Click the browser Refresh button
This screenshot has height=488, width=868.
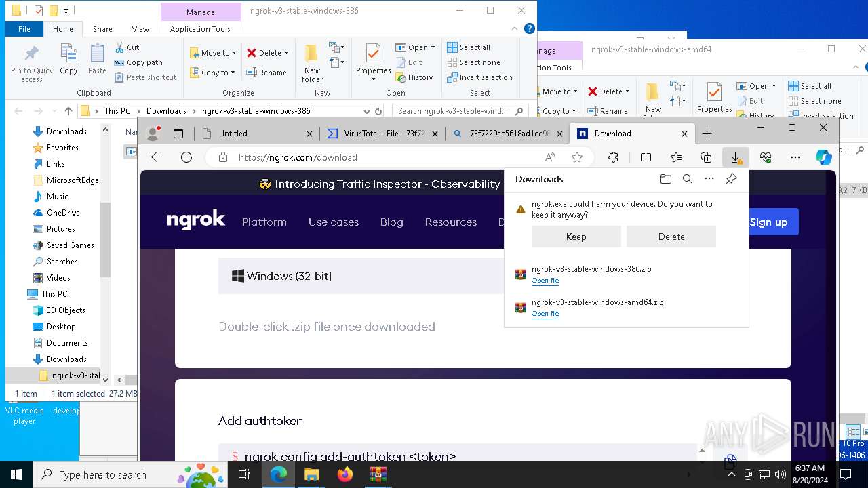click(x=186, y=157)
